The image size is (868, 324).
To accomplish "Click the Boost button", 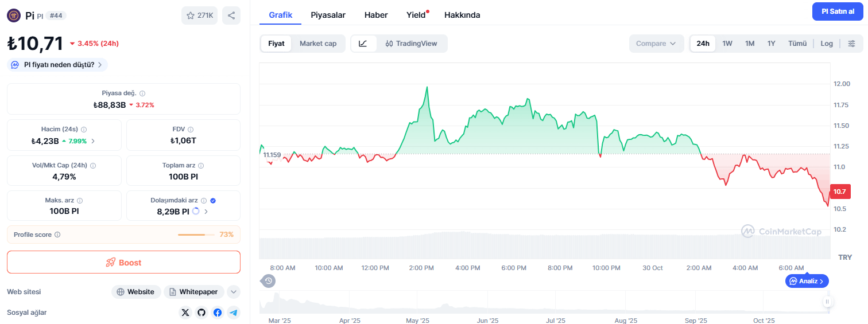I will click(123, 262).
